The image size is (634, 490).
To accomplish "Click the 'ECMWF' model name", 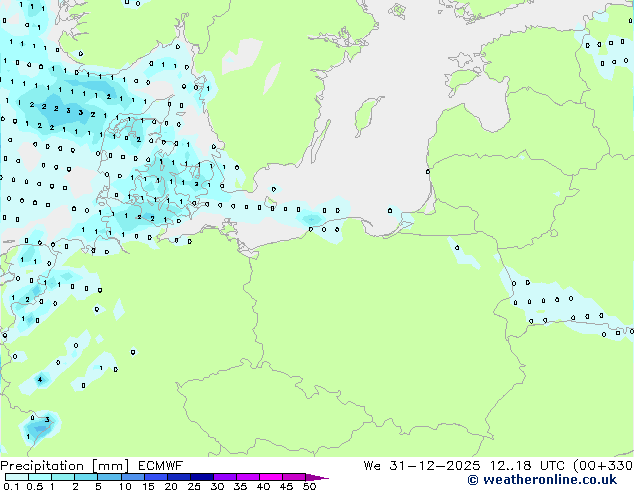I will pyautogui.click(x=161, y=466).
